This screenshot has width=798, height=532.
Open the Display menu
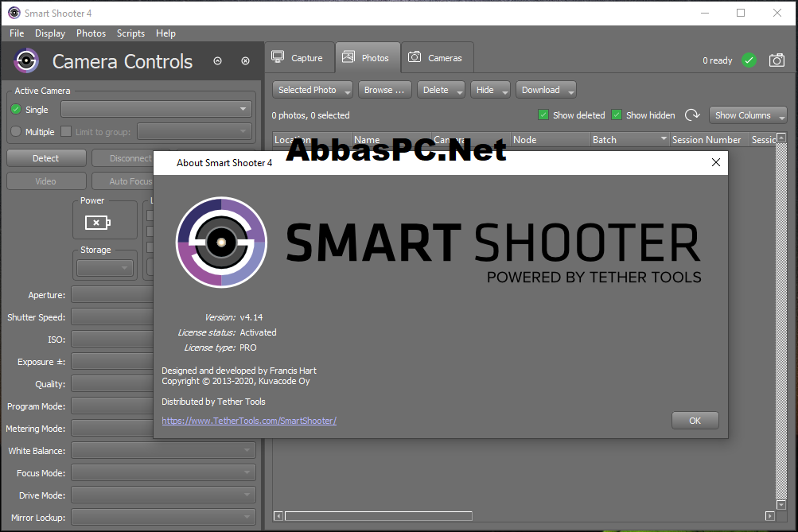coord(50,33)
